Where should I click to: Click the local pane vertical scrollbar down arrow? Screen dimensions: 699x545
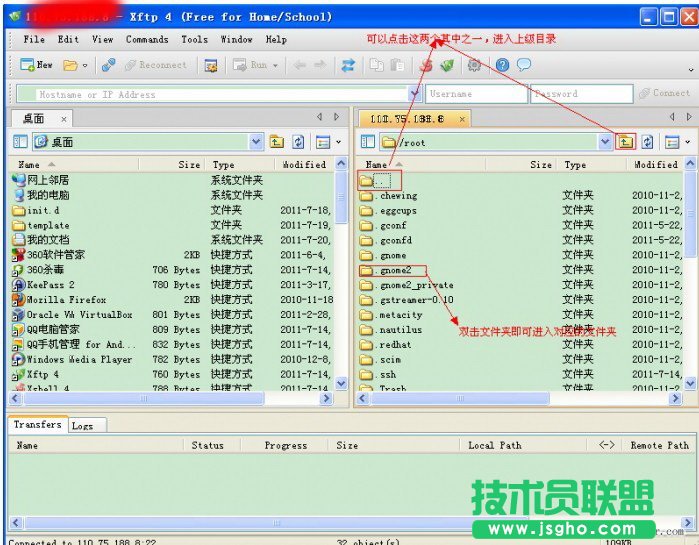[x=341, y=383]
